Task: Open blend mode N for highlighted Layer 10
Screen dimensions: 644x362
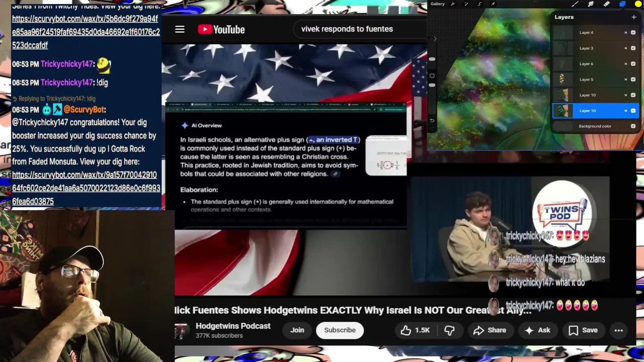Action: (626, 111)
